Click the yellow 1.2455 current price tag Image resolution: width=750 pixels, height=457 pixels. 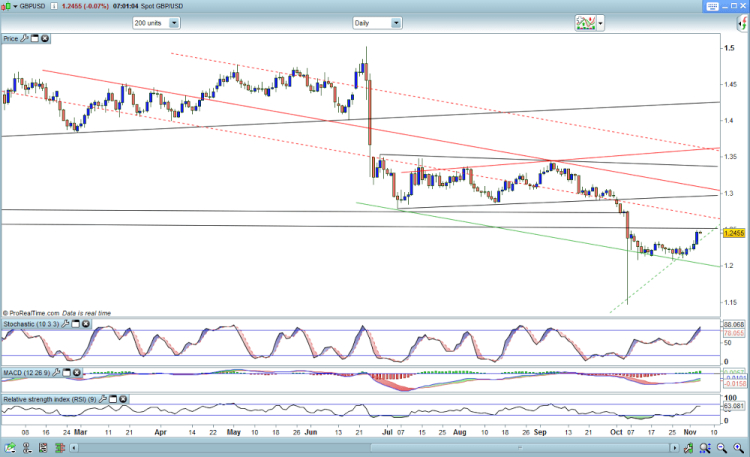(734, 233)
